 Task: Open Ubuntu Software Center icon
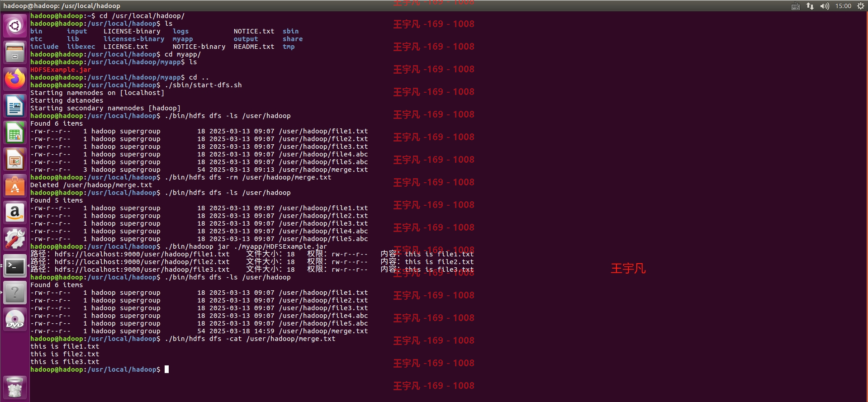[15, 186]
